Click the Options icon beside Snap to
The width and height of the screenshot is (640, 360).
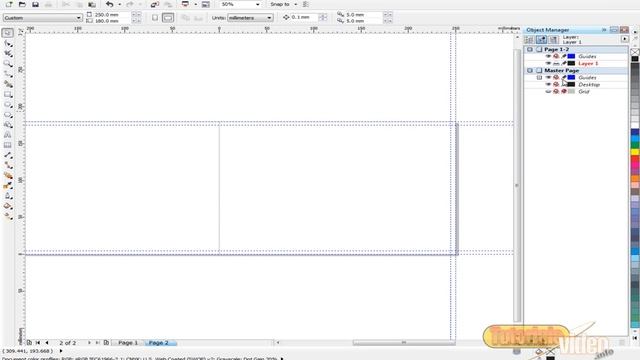306,4
